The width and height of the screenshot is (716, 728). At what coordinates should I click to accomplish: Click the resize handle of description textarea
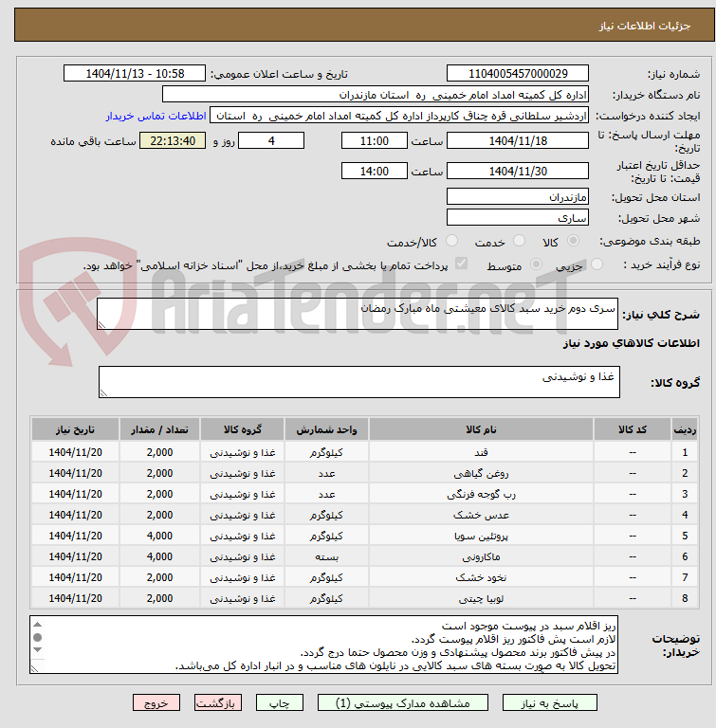(101, 324)
